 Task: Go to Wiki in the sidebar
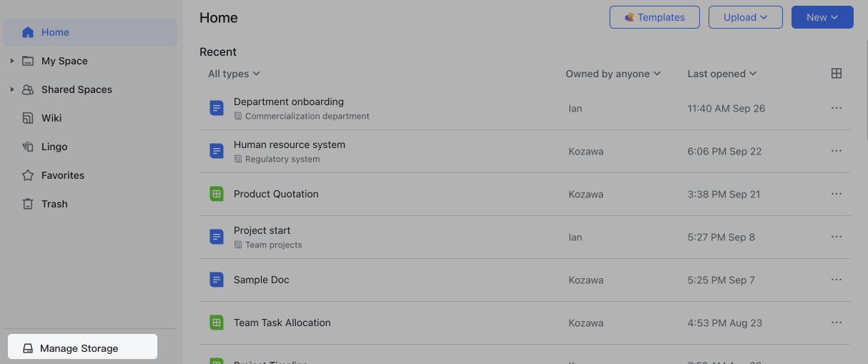coord(51,118)
